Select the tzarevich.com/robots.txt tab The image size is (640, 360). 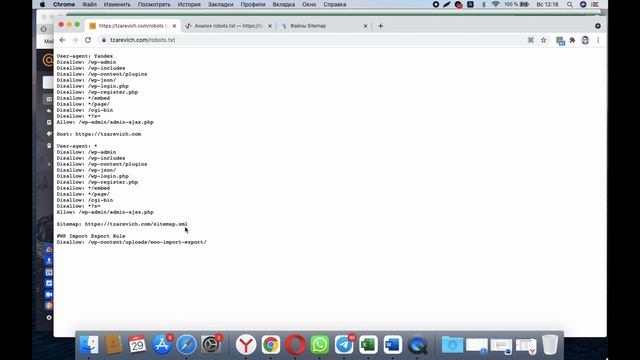pyautogui.click(x=133, y=26)
